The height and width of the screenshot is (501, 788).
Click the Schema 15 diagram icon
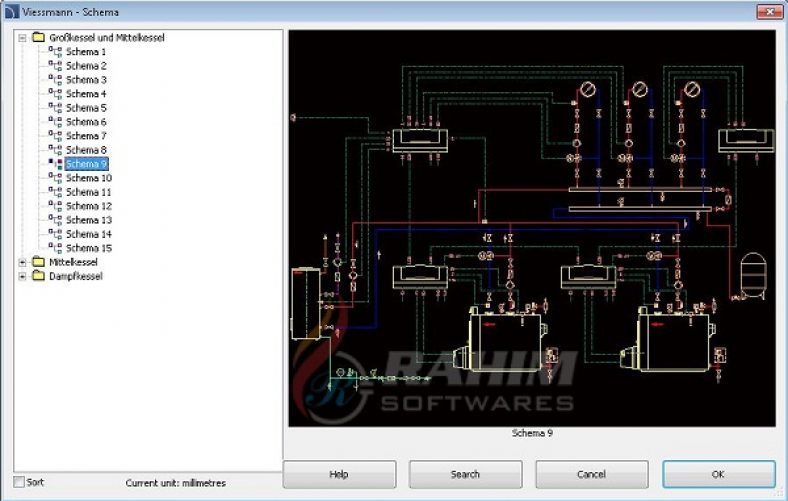click(55, 248)
